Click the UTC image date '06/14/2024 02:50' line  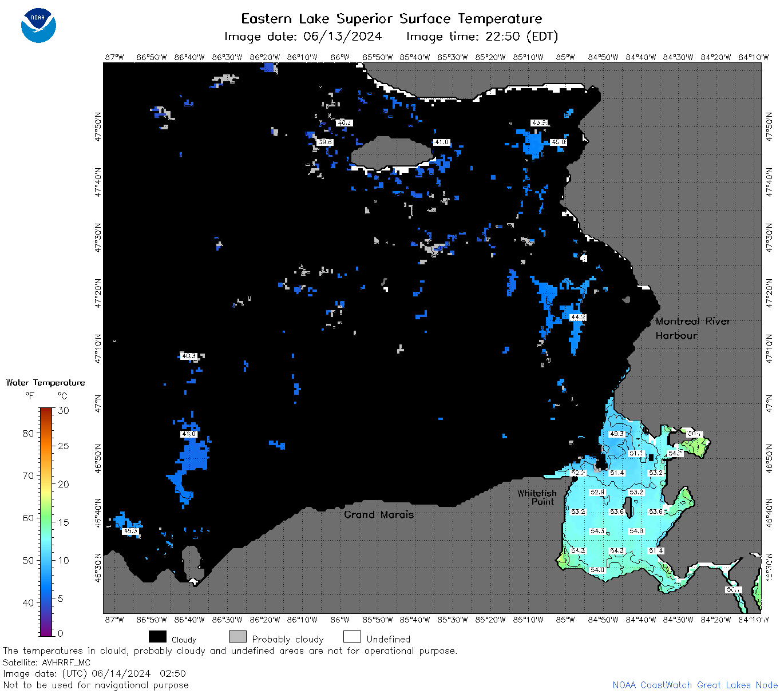tap(94, 673)
